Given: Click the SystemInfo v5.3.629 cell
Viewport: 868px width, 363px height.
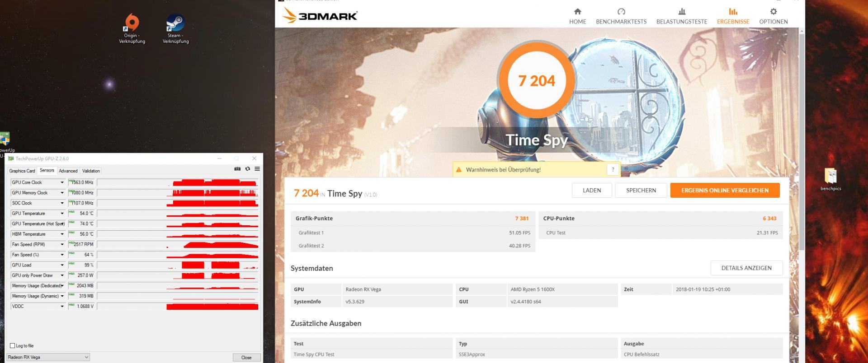Looking at the screenshot, I should tap(397, 302).
